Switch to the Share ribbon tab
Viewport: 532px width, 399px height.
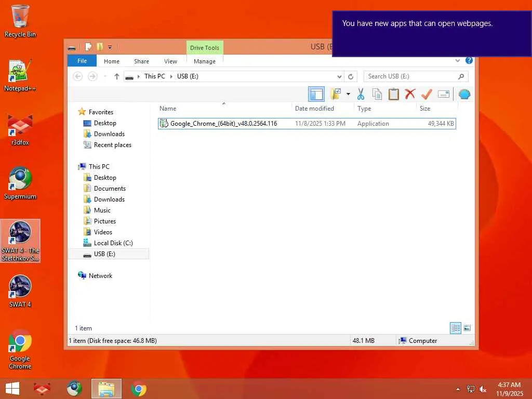tap(141, 61)
